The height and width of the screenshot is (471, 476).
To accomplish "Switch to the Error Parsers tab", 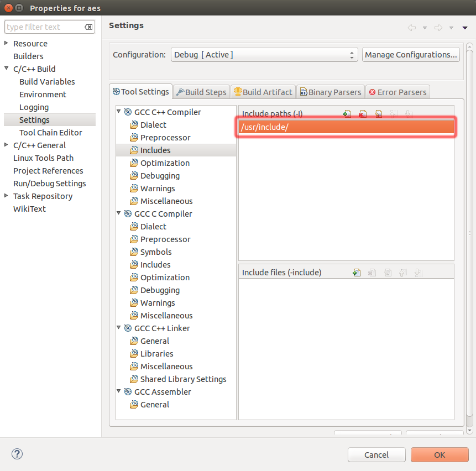I will 397,92.
